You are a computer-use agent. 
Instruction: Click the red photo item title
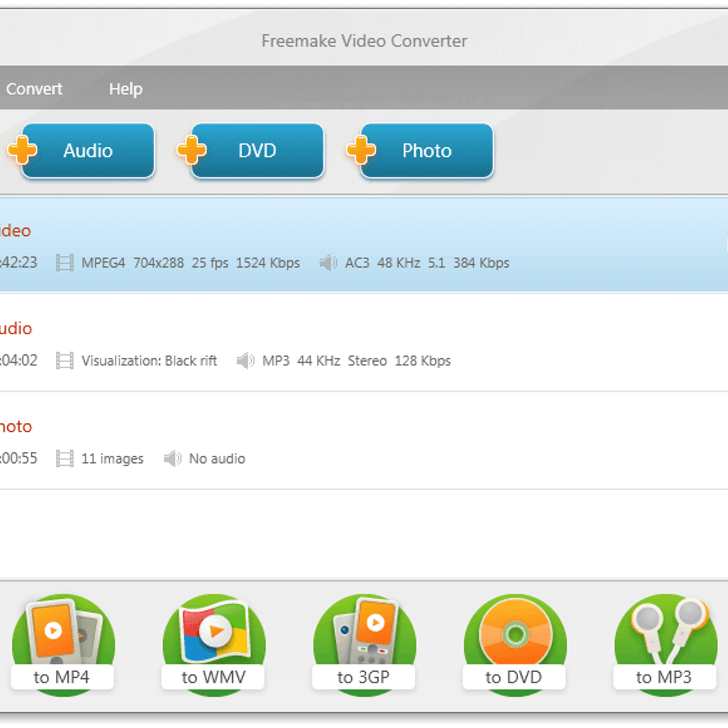point(16,426)
